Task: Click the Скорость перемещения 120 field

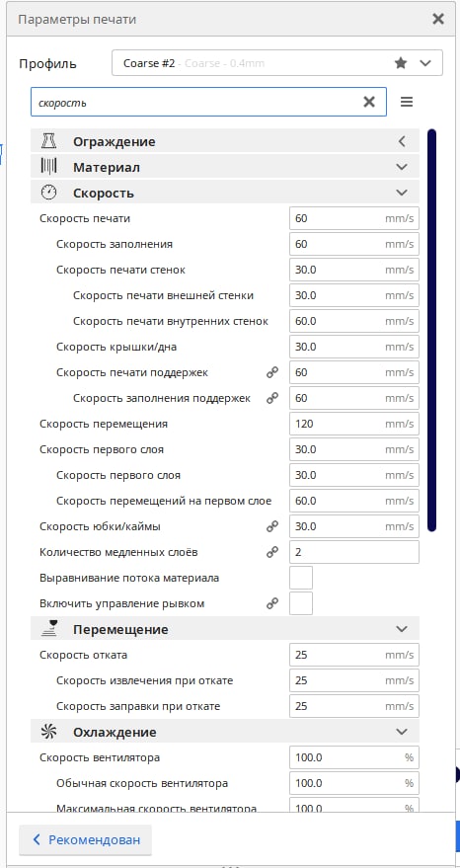Action: [354, 424]
